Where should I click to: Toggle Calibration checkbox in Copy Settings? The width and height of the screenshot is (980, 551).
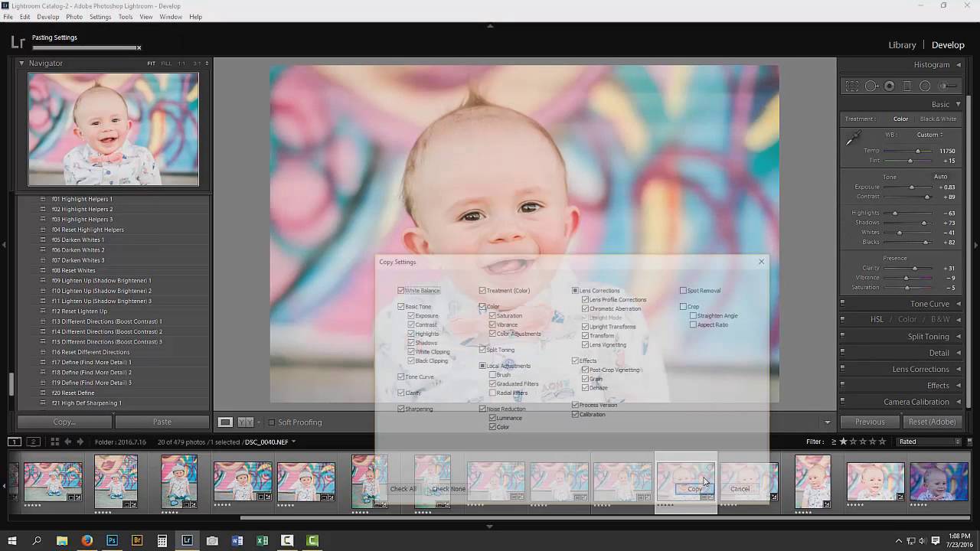tap(575, 414)
